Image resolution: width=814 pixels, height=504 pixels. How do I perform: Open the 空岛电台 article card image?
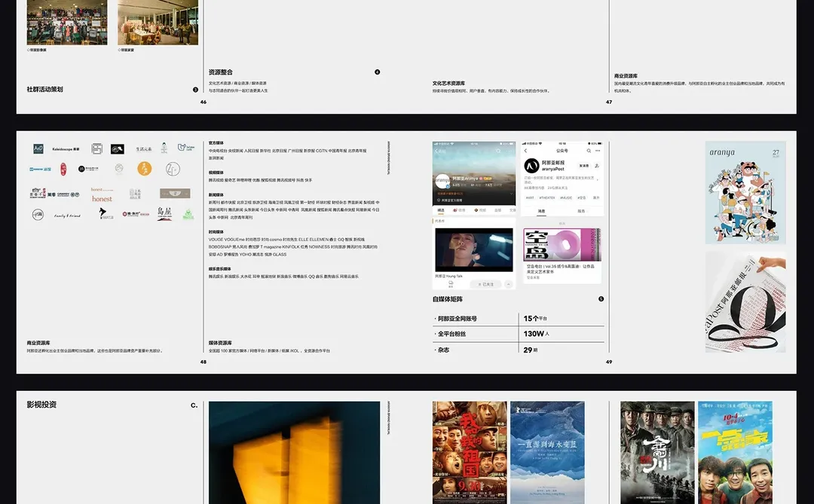tap(562, 245)
